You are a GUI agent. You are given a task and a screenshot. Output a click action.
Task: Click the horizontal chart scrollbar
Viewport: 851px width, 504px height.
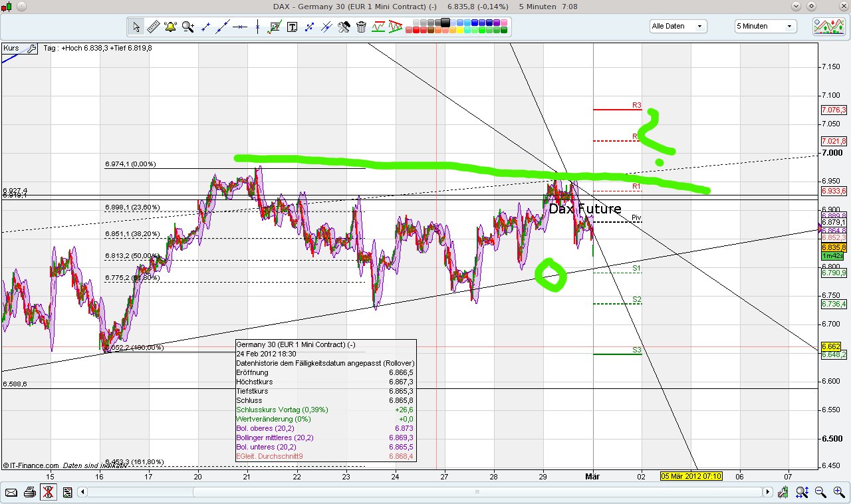coord(475,492)
